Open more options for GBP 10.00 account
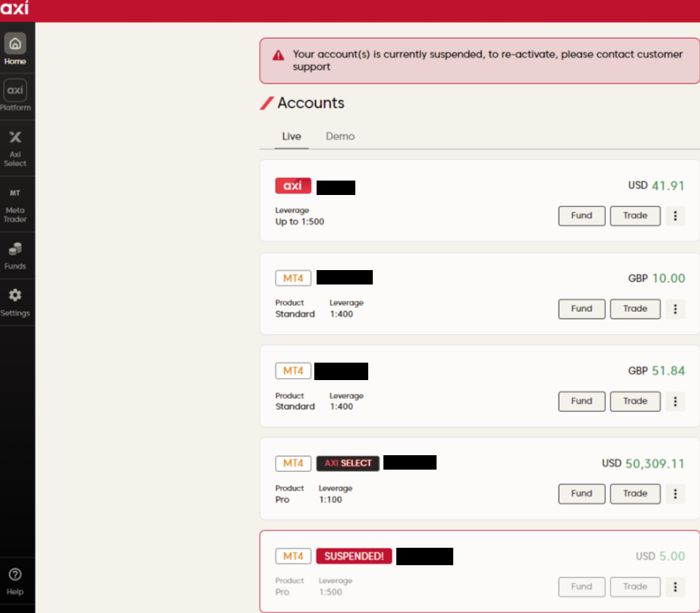Viewport: 700px width, 613px height. click(x=675, y=309)
